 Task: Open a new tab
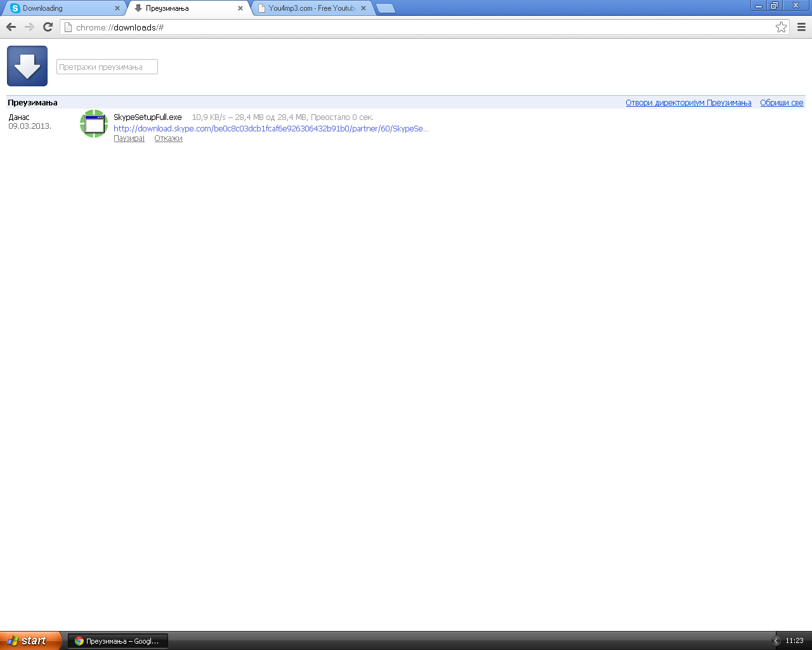385,8
